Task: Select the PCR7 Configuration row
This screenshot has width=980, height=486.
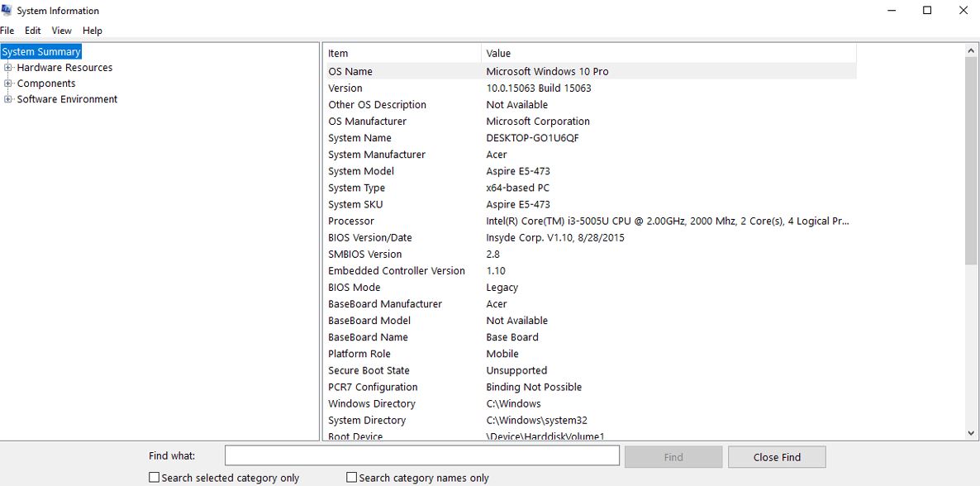Action: coord(591,387)
